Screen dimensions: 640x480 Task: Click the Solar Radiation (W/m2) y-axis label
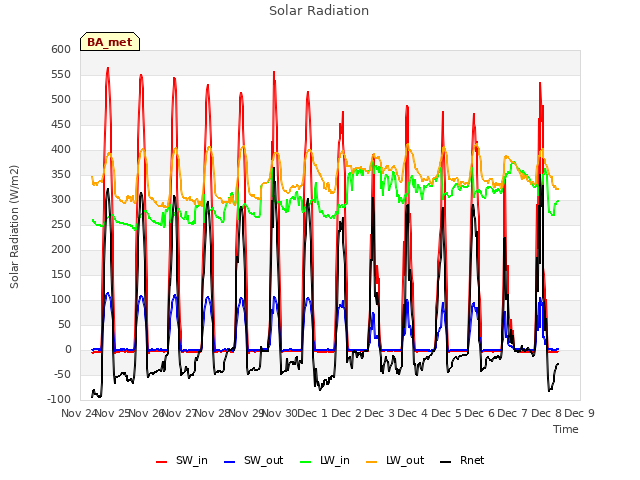pyautogui.click(x=14, y=227)
